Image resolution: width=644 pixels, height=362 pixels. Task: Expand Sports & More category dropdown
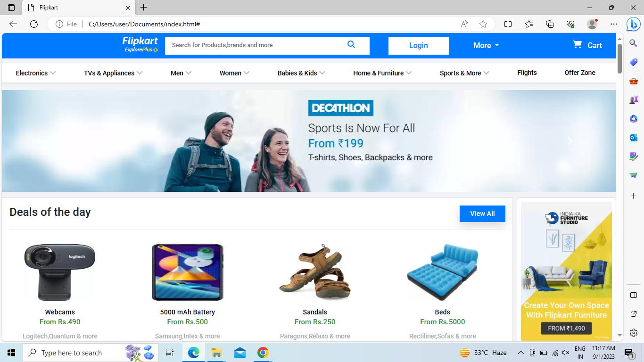click(464, 73)
